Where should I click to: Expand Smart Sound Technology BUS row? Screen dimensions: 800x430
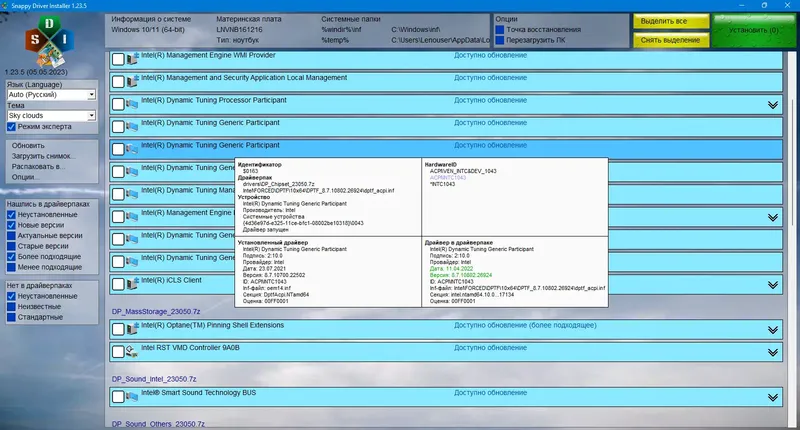[x=773, y=397]
